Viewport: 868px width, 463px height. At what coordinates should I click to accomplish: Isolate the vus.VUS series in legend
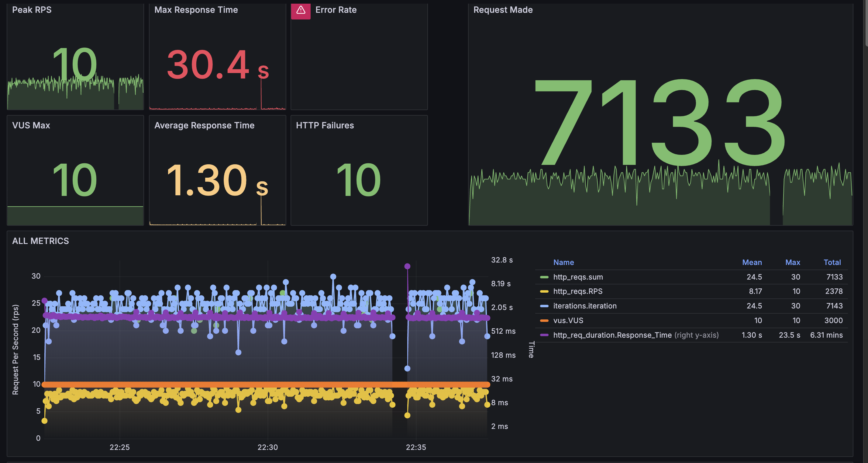coord(568,320)
